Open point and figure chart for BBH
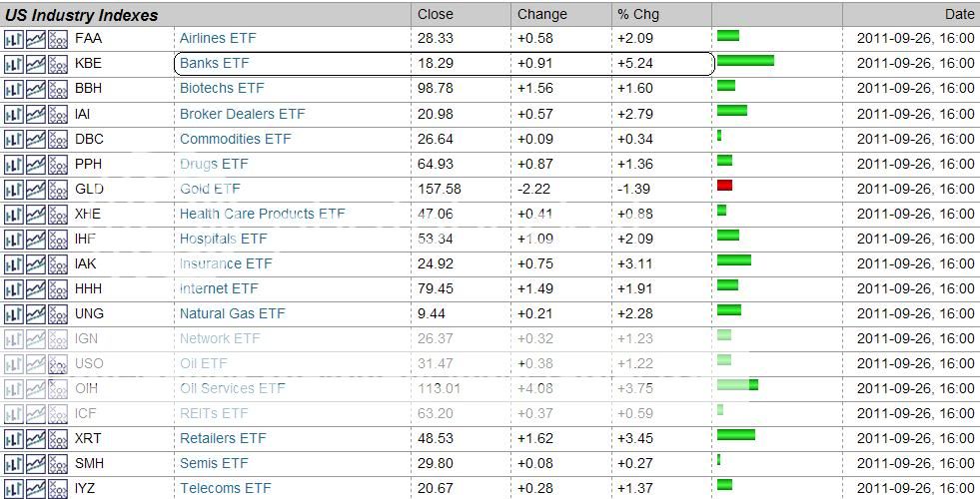980x499 pixels. point(58,89)
